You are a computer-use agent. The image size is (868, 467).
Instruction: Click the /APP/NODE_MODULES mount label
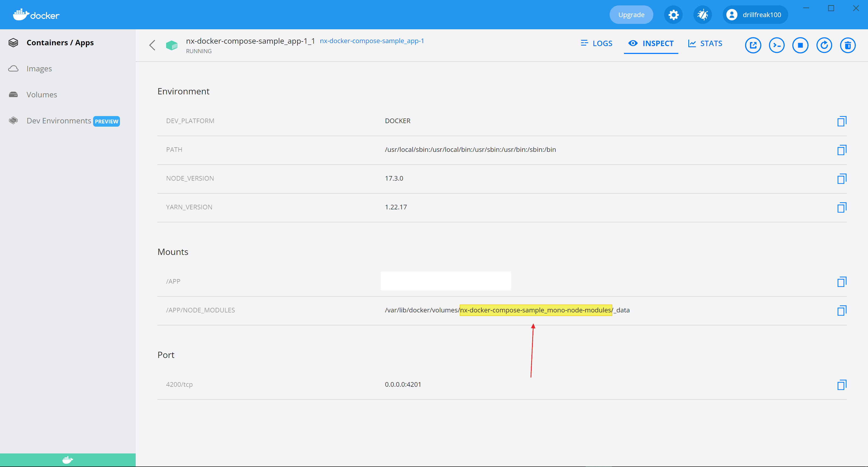point(201,311)
